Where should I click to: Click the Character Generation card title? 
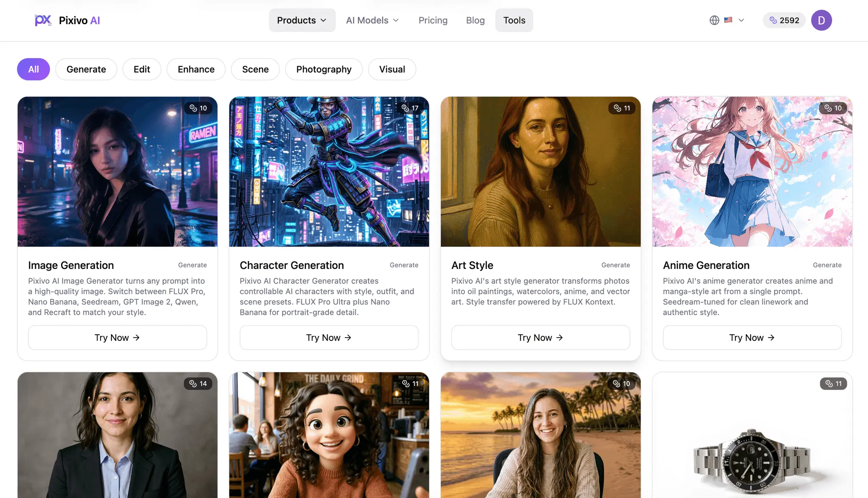[292, 265]
